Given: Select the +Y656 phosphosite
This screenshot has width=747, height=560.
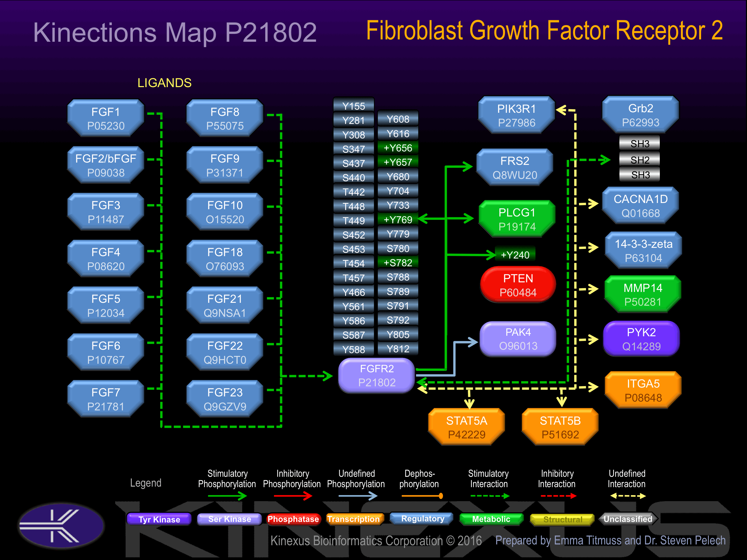Looking at the screenshot, I should click(x=398, y=148).
